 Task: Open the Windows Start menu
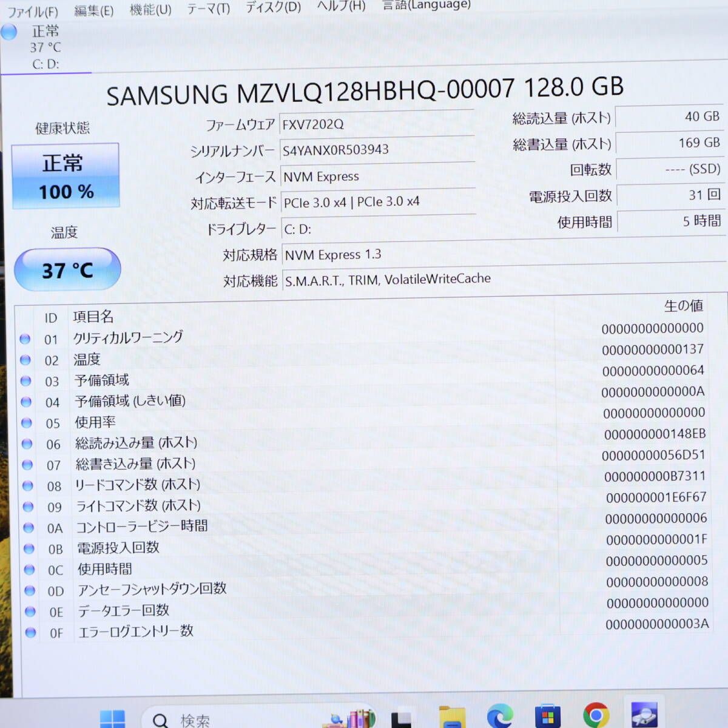point(112,720)
